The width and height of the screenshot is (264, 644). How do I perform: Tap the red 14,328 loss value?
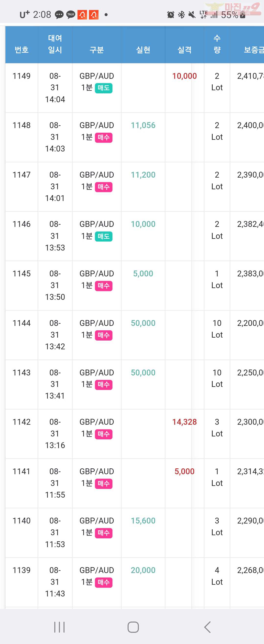(x=184, y=422)
